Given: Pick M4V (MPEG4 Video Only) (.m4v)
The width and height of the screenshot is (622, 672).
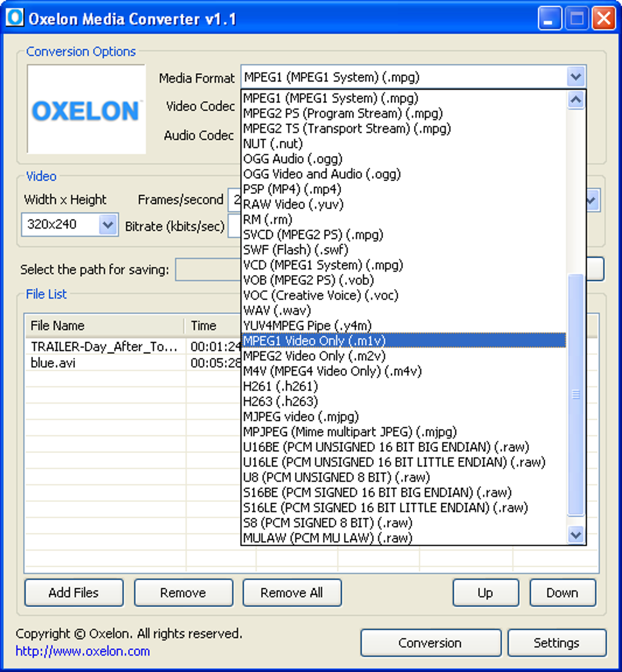Looking at the screenshot, I should (x=404, y=371).
